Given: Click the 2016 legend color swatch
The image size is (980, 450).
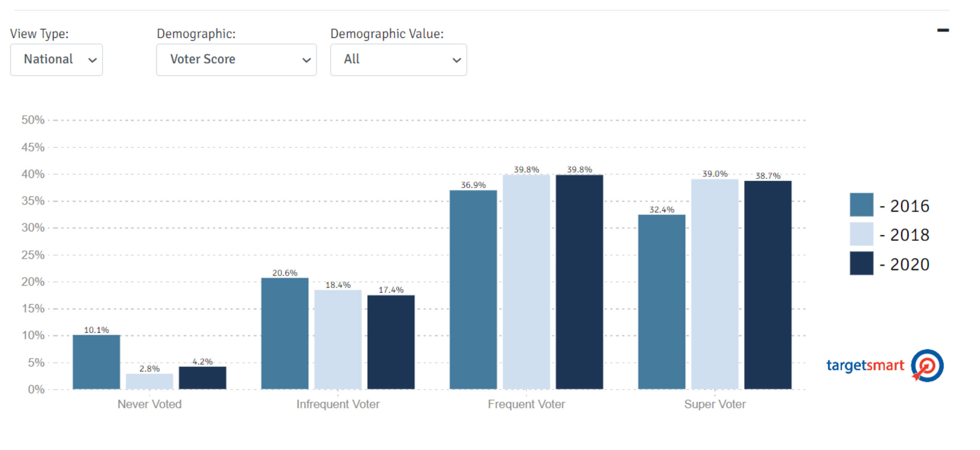Looking at the screenshot, I should pyautogui.click(x=861, y=205).
